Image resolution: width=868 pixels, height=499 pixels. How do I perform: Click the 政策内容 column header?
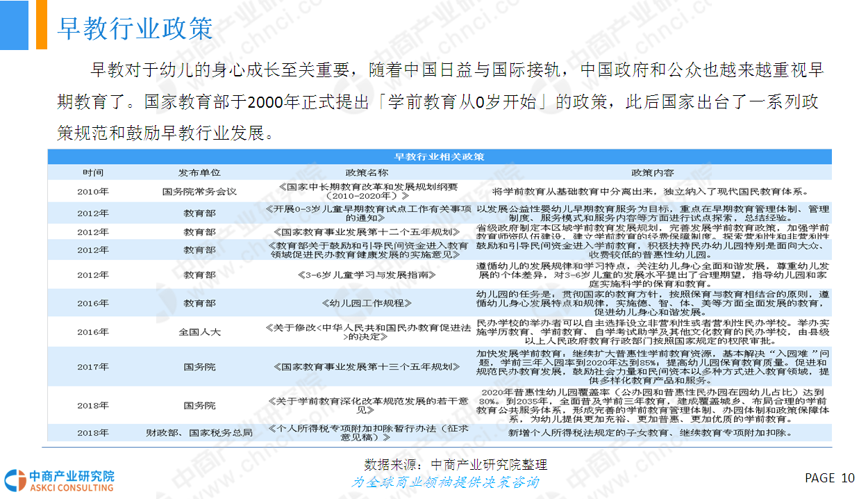tap(652, 172)
